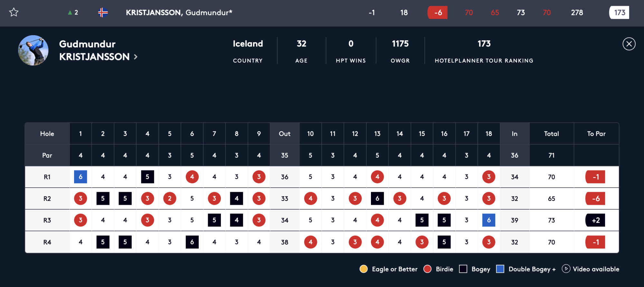Click the yellow Eagle or Better legend dot
This screenshot has height=287, width=644.
coord(364,269)
